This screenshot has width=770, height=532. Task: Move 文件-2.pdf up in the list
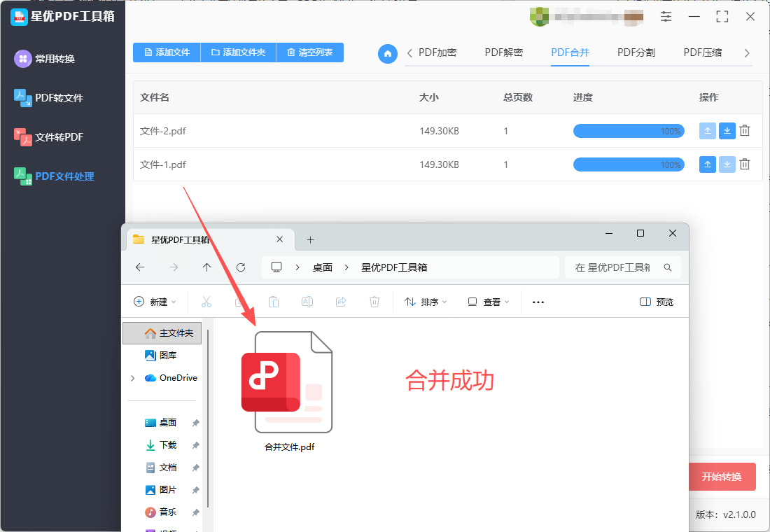click(x=708, y=131)
